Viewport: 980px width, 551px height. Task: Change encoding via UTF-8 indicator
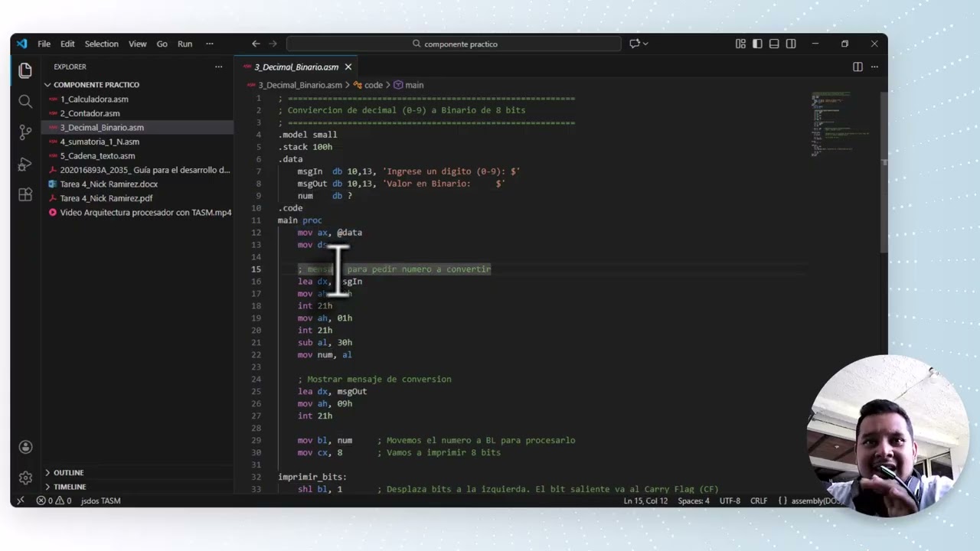730,500
